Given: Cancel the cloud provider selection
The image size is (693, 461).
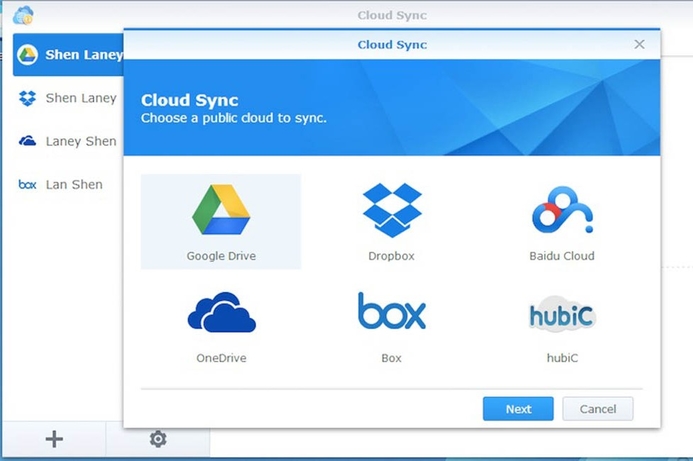Looking at the screenshot, I should click(598, 409).
